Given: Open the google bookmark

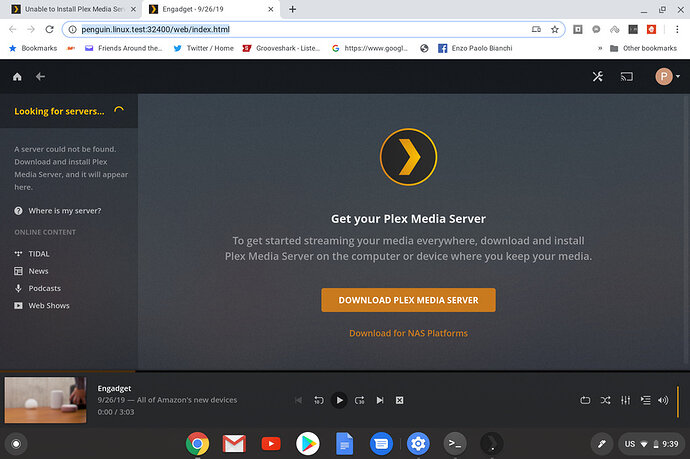Looking at the screenshot, I should point(370,48).
